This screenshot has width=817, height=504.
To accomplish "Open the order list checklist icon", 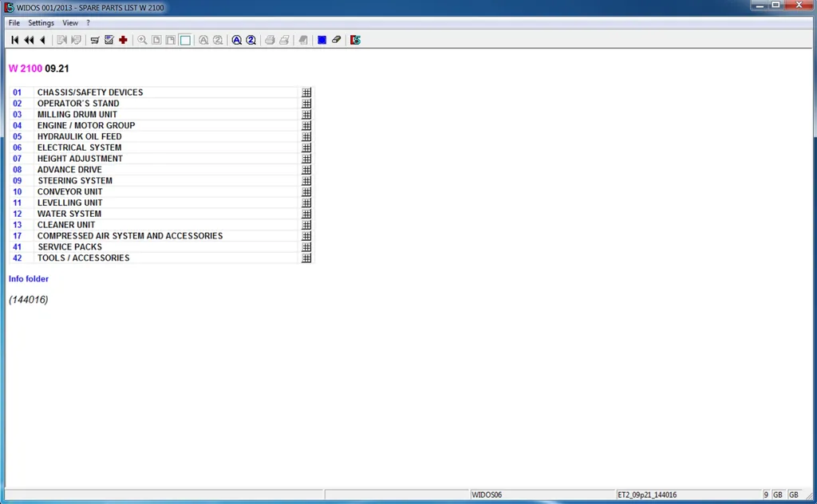I will (x=109, y=40).
